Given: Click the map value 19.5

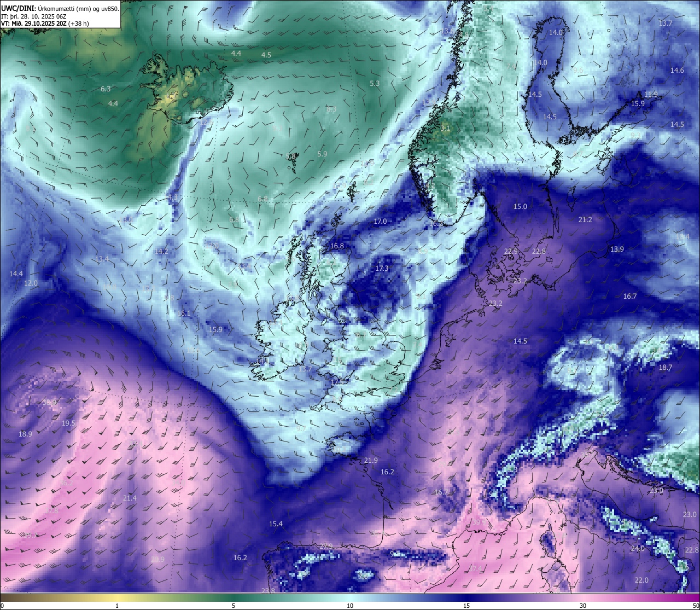Looking at the screenshot, I should 68,423.
